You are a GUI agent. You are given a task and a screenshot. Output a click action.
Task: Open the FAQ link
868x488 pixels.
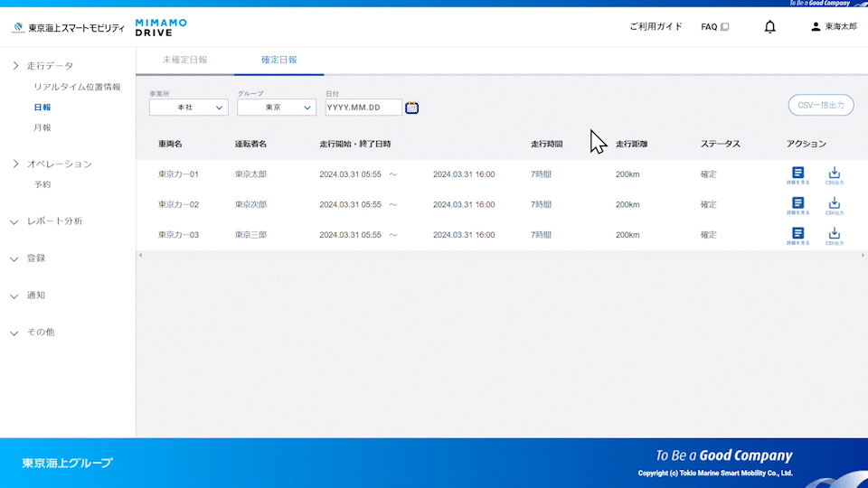pyautogui.click(x=714, y=26)
